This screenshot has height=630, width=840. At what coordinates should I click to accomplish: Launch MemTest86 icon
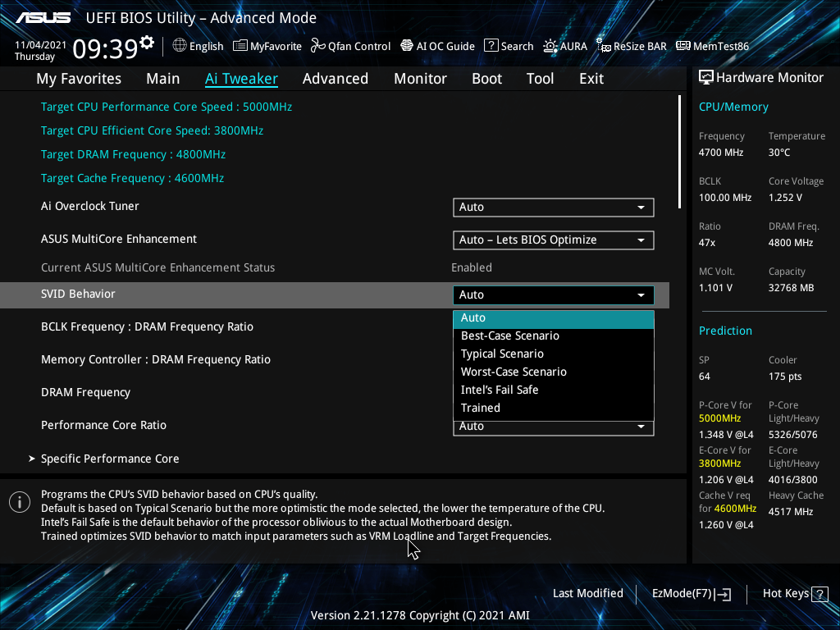(683, 46)
